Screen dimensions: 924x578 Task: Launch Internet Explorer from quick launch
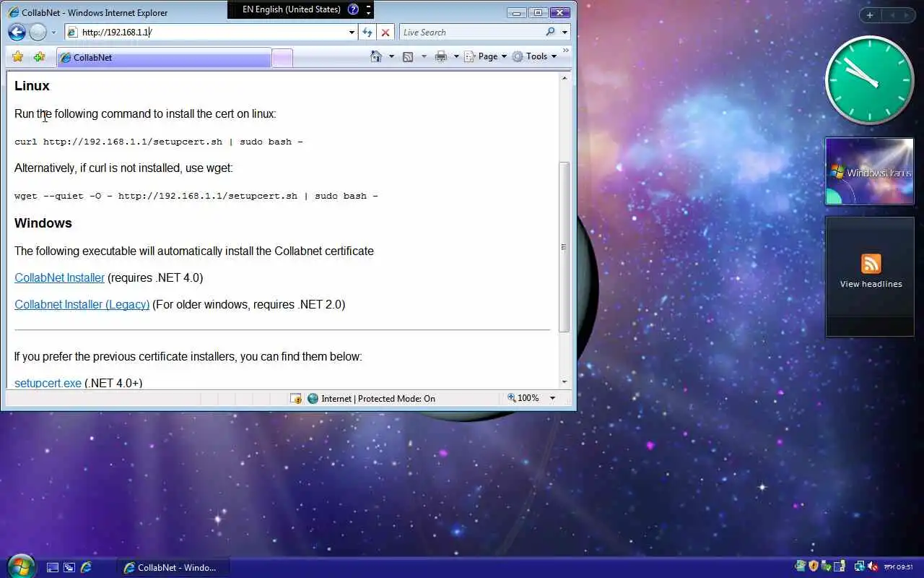(86, 567)
